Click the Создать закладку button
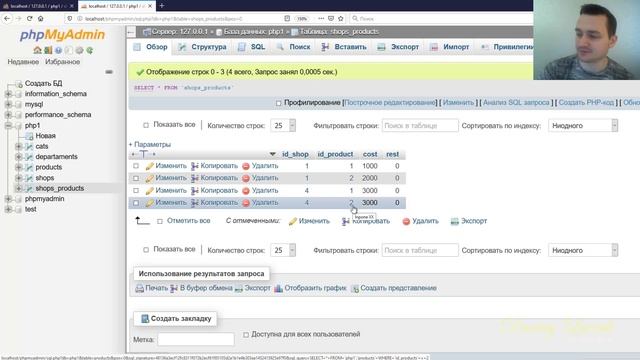Screen dimensions: 640x360 [176, 319]
